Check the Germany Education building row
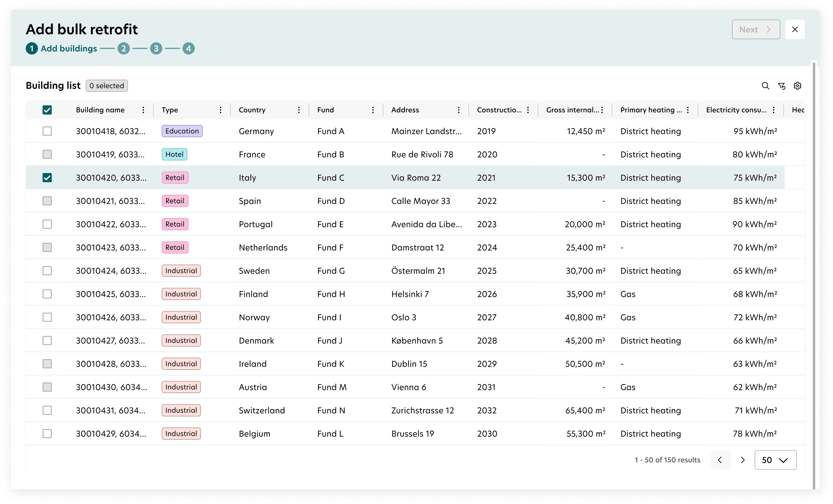This screenshot has width=833, height=504. point(47,131)
